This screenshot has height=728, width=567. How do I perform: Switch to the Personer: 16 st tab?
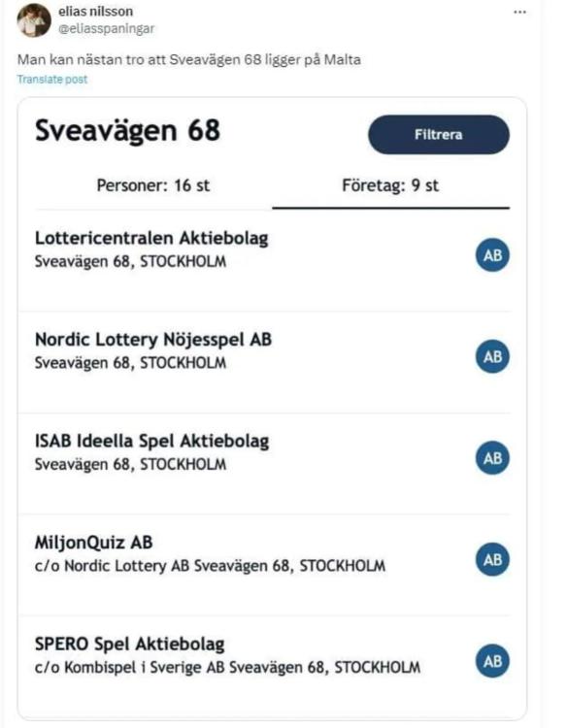coord(153,185)
